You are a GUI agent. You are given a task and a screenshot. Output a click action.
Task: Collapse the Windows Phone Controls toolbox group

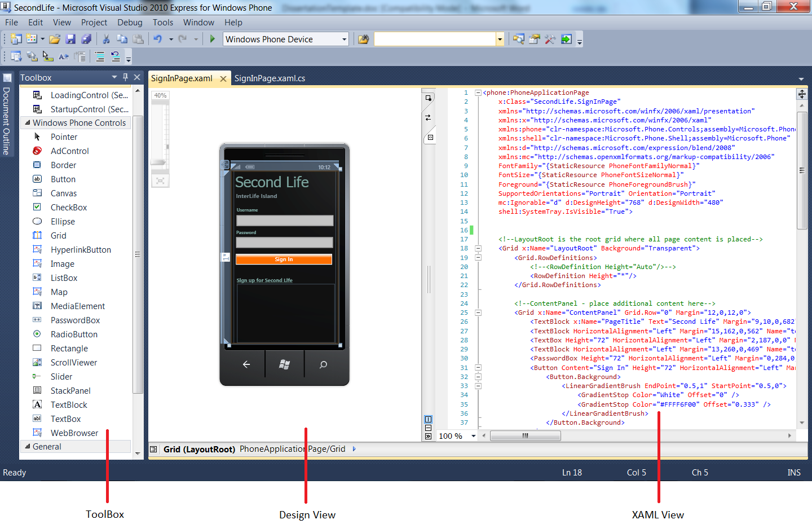tap(27, 122)
